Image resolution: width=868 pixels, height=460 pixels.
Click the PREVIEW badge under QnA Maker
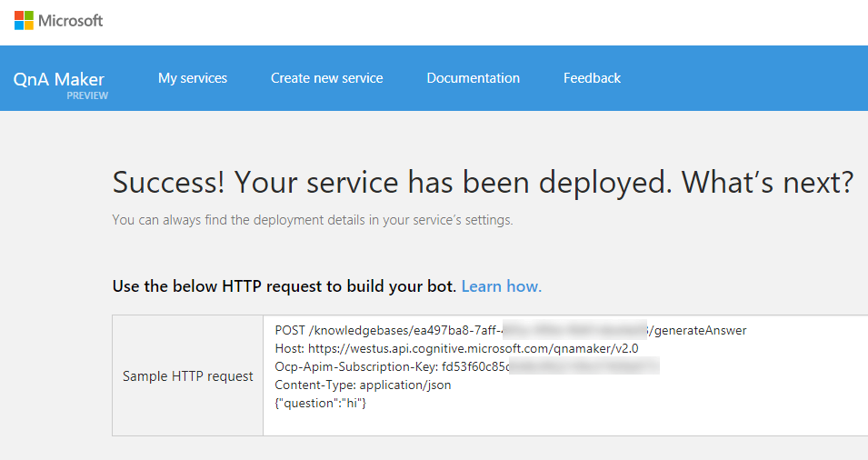(87, 95)
